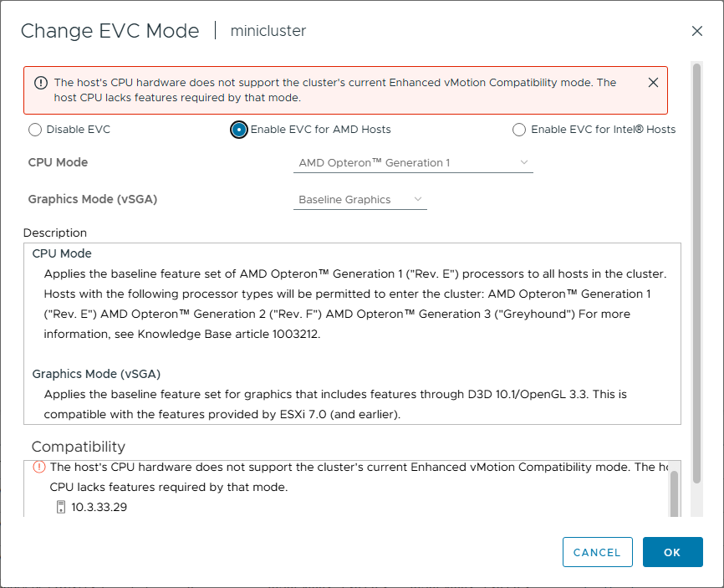Select Enable EVC for AMD Hosts
Viewport: 724px width, 588px height.
239,130
